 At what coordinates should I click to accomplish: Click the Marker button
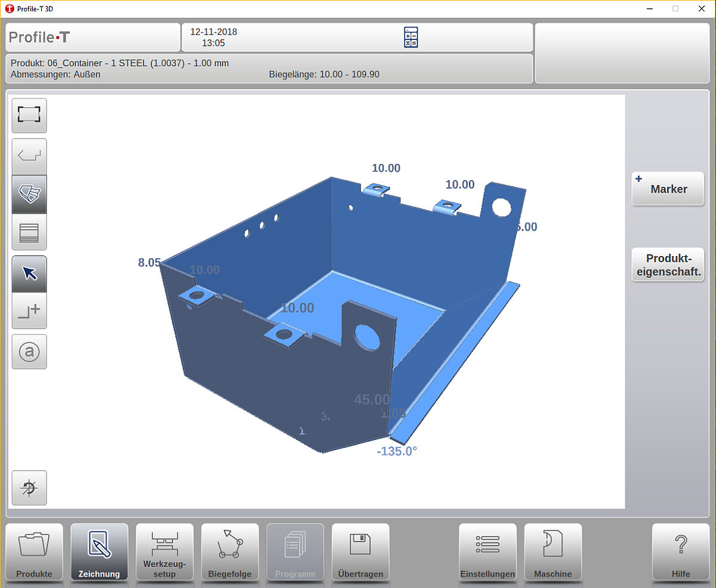[x=668, y=189]
